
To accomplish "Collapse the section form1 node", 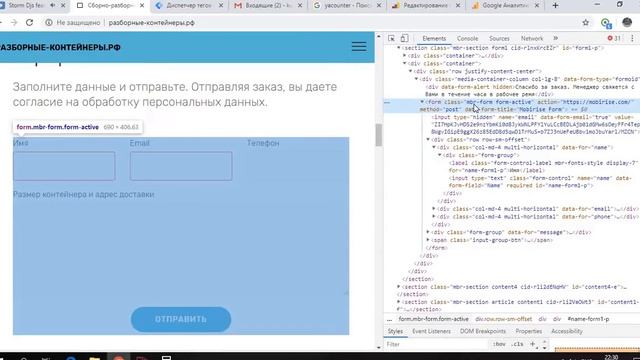I will (399, 48).
